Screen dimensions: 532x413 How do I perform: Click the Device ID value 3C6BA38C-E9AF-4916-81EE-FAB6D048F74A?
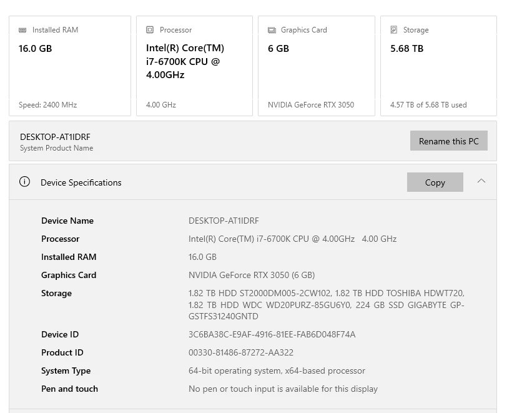(272, 334)
